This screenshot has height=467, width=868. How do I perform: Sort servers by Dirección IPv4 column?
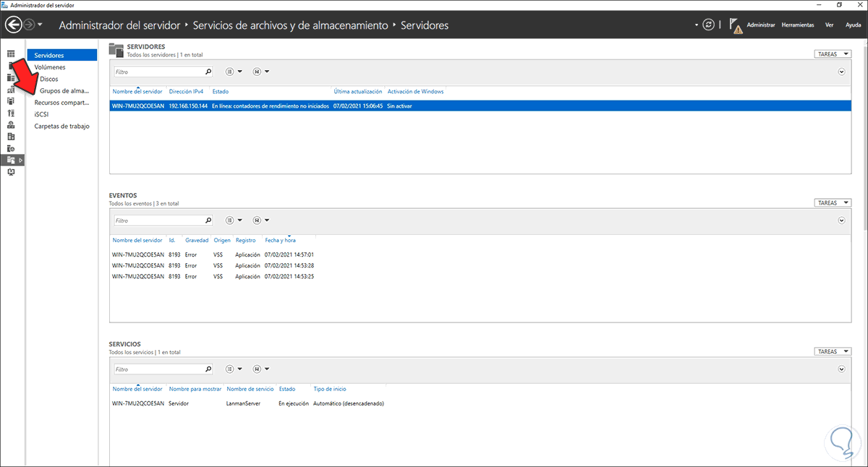(x=185, y=92)
